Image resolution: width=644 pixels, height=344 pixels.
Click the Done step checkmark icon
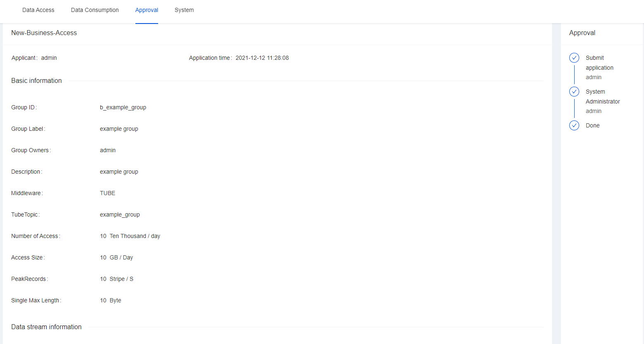click(574, 125)
